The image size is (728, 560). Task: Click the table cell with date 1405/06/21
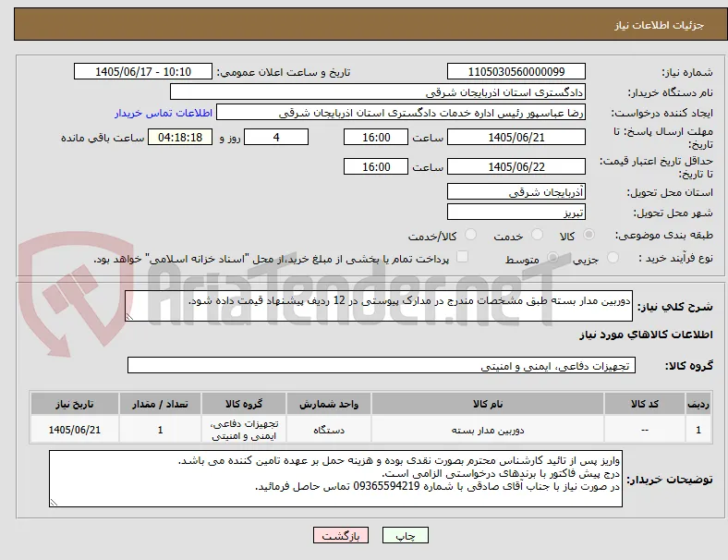click(75, 430)
